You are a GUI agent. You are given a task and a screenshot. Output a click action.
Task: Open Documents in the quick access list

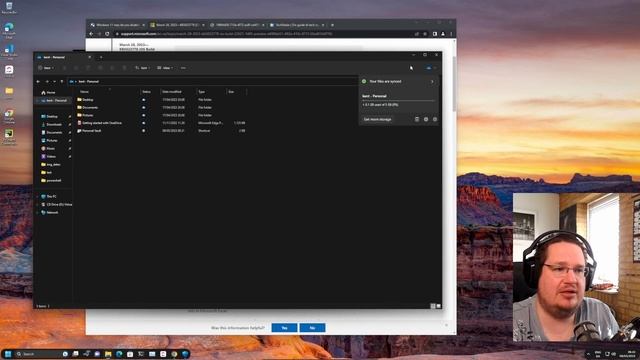[54, 133]
